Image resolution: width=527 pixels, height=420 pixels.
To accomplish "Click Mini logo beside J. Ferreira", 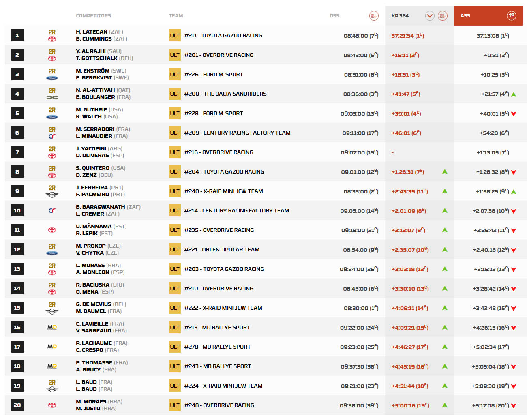I will click(x=52, y=195).
